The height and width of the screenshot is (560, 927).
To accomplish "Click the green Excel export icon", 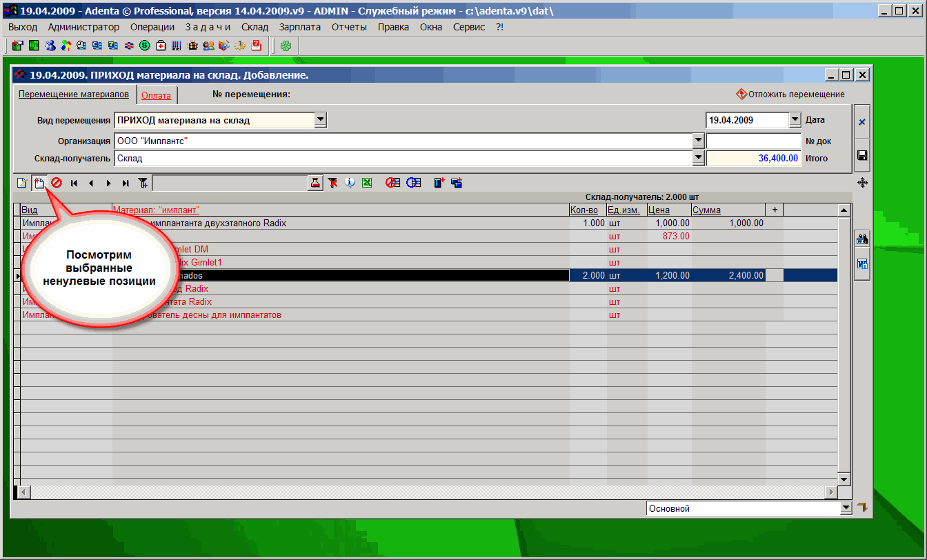I will point(367,183).
